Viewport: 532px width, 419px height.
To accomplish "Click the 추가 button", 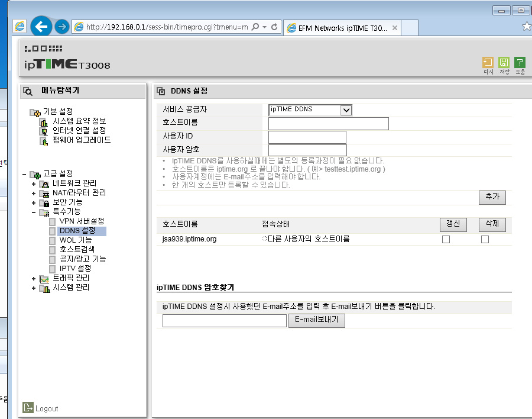I will click(x=492, y=197).
